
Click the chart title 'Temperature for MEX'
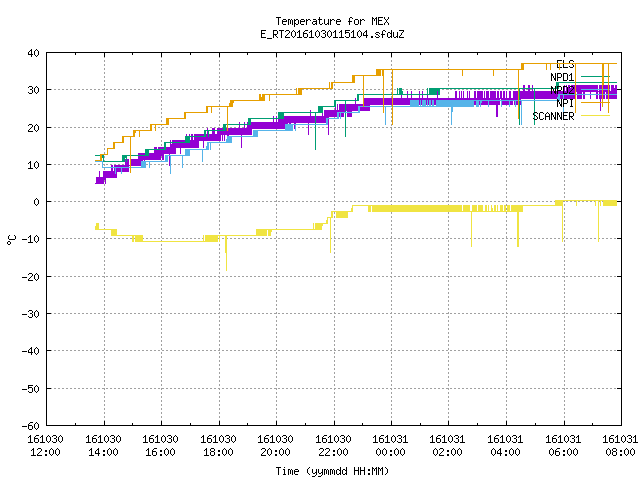pyautogui.click(x=332, y=21)
